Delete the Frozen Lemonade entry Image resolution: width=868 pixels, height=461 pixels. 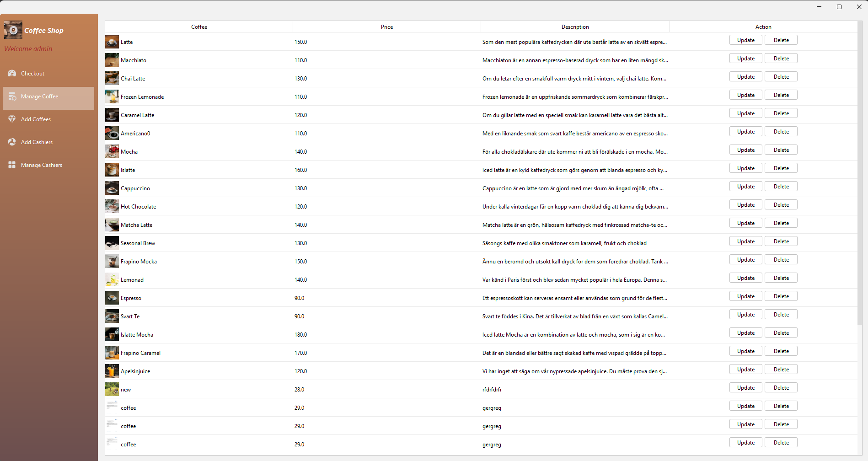pos(781,95)
